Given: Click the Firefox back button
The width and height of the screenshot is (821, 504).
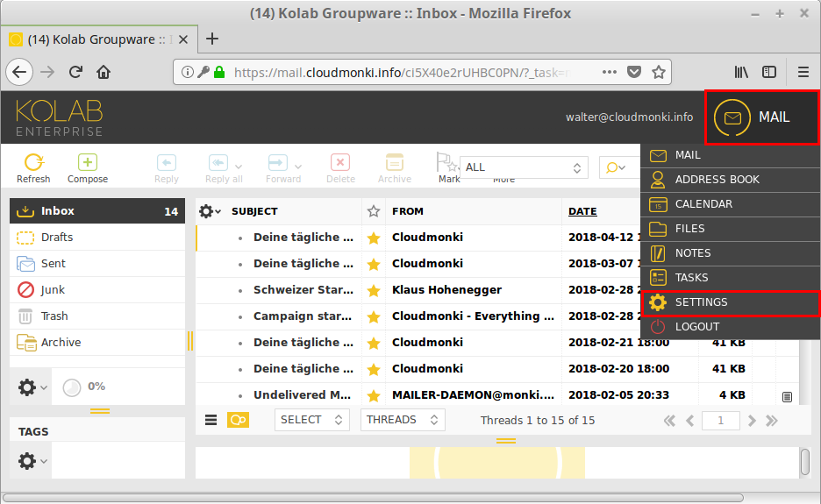Looking at the screenshot, I should click(20, 72).
